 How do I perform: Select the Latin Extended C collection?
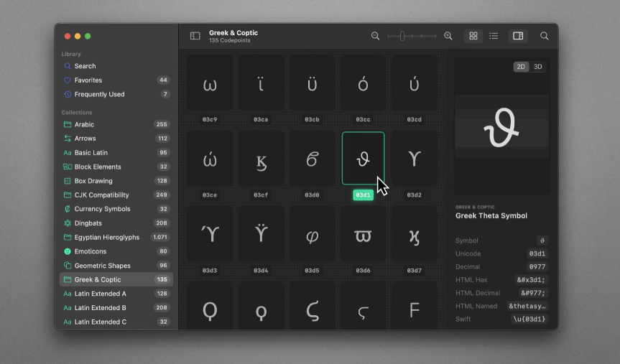pyautogui.click(x=116, y=322)
